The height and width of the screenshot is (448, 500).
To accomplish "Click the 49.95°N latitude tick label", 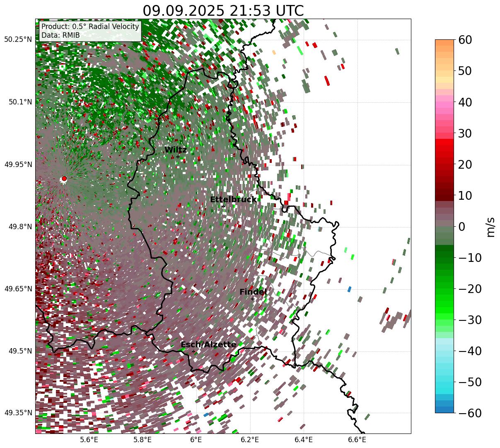I will click(18, 165).
